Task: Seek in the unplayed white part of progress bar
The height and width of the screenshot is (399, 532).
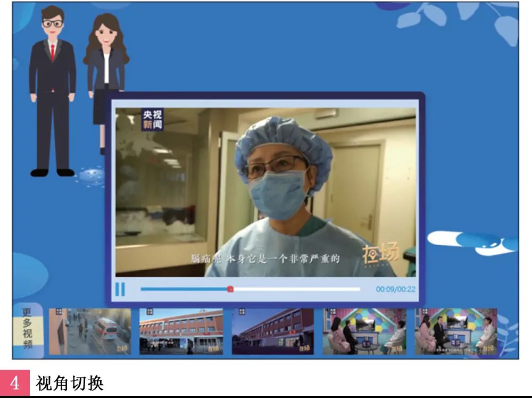Action: tap(298, 289)
